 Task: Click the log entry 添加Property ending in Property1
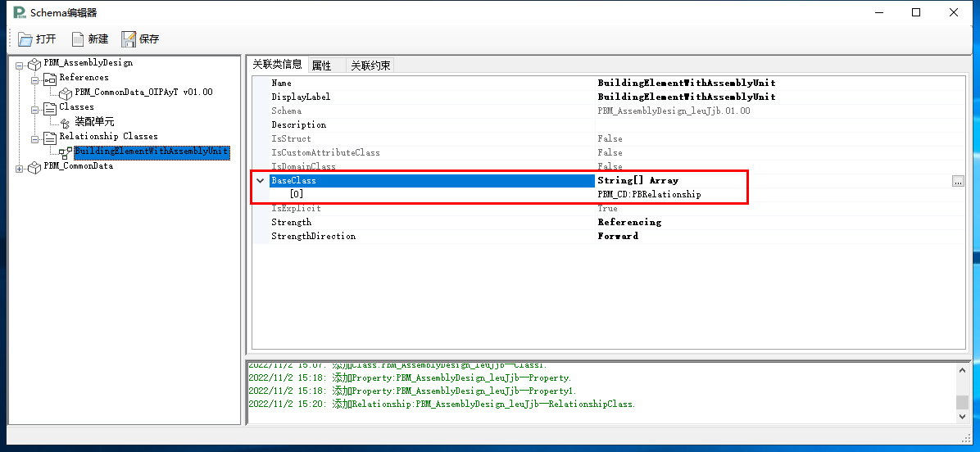point(412,391)
